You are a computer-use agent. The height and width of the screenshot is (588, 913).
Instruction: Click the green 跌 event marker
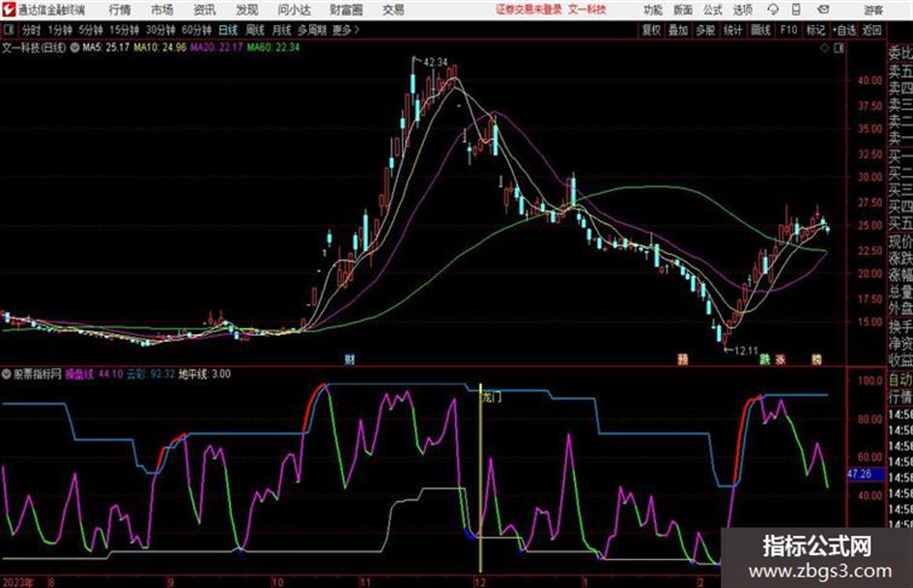[764, 359]
